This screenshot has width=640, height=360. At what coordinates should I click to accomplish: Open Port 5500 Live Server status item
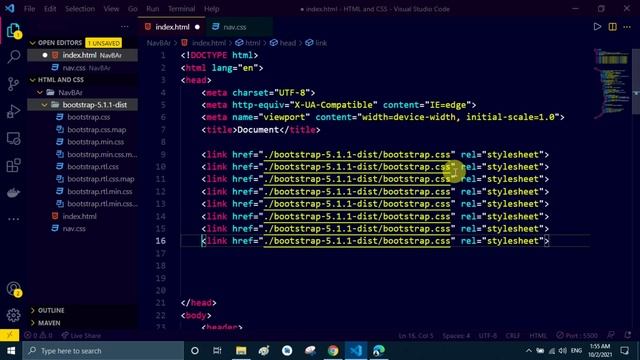[577, 336]
